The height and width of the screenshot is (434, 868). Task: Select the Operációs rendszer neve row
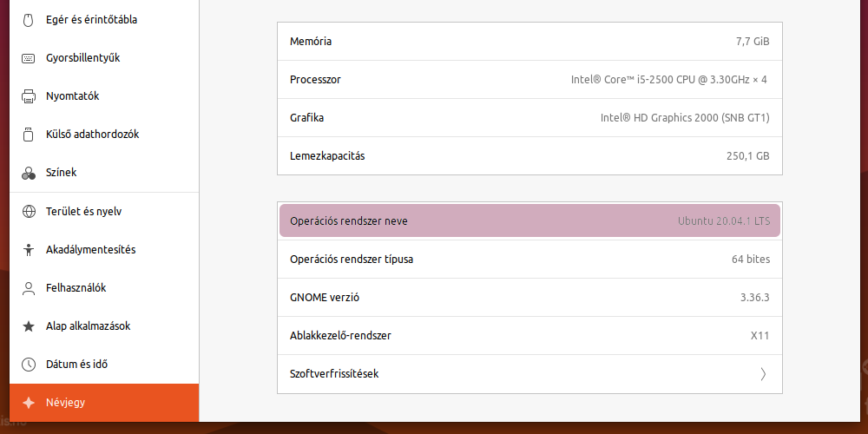pyautogui.click(x=529, y=220)
